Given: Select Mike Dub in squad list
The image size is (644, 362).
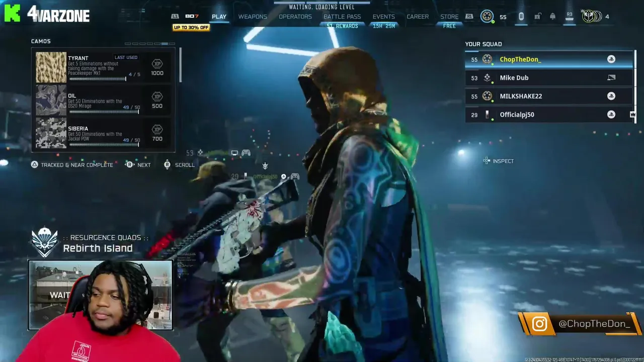Looking at the screenshot, I should pos(549,78).
